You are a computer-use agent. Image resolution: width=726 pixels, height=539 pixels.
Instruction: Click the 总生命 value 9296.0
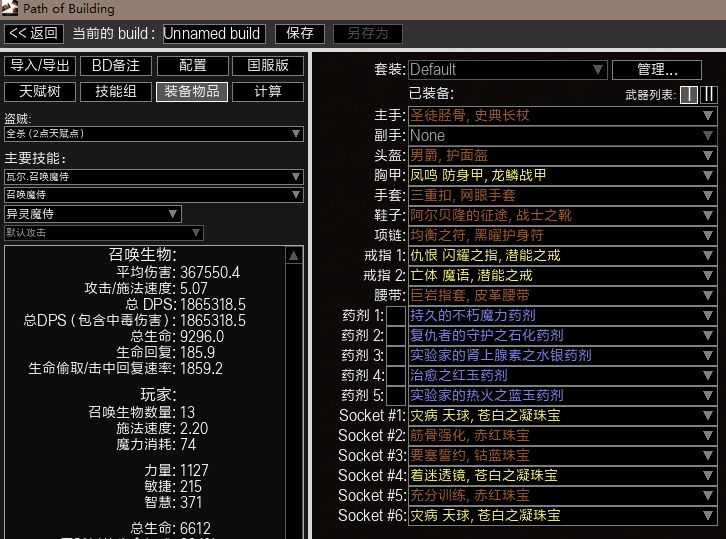(x=202, y=337)
